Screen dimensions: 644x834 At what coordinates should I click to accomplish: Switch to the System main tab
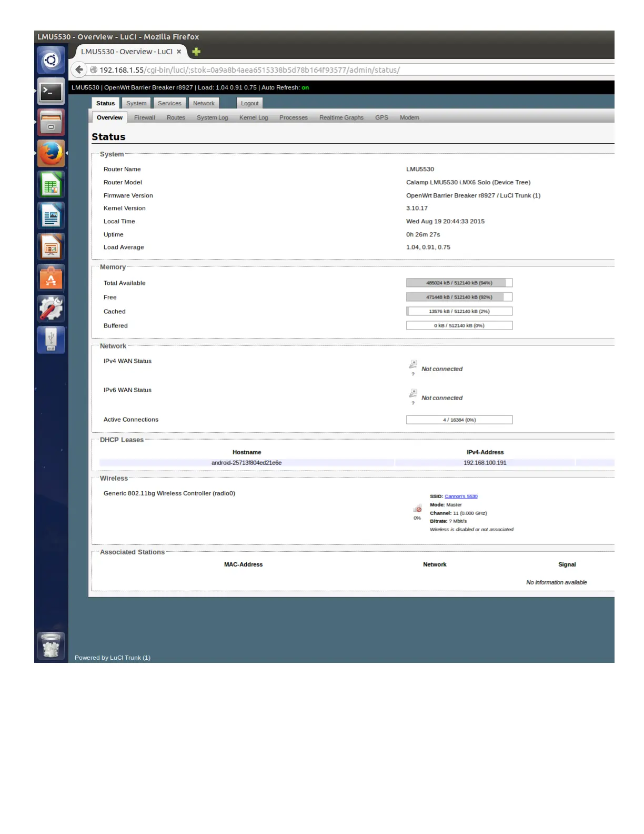point(136,103)
